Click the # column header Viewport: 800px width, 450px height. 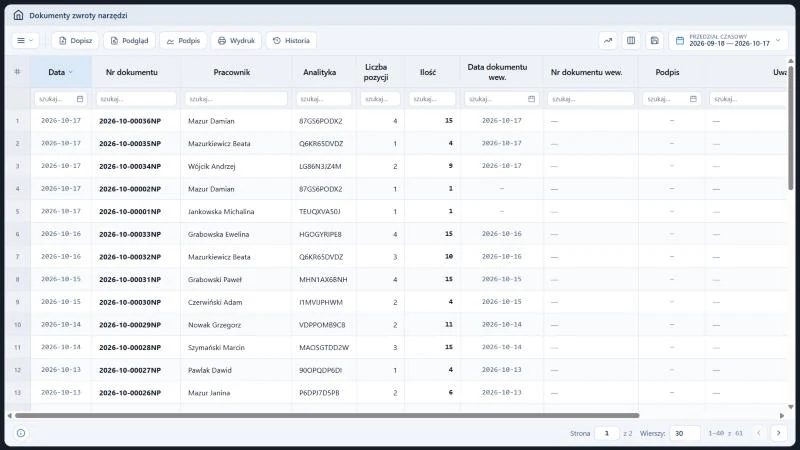(x=17, y=72)
